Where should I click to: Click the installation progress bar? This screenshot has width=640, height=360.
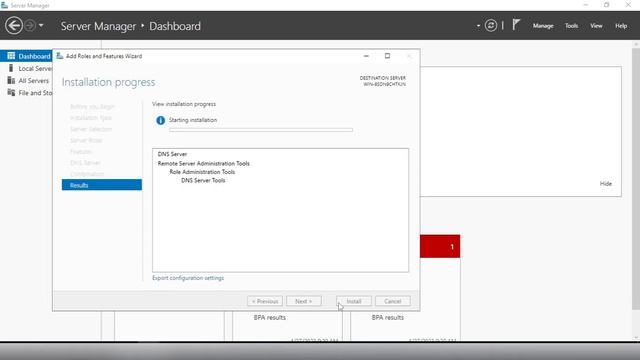(x=261, y=130)
